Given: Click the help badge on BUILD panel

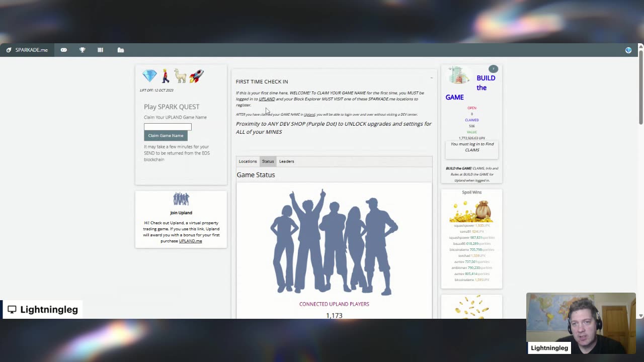Looking at the screenshot, I should 493,69.
